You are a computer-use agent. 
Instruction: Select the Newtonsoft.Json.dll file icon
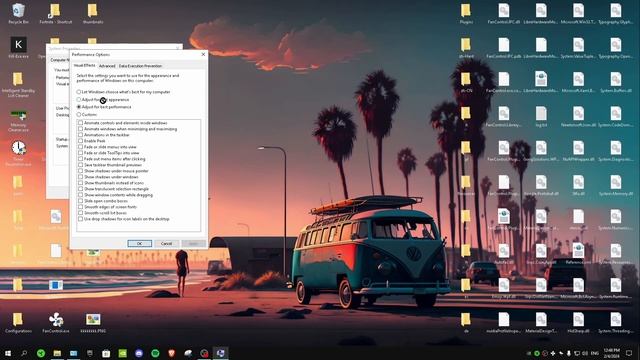[578, 116]
